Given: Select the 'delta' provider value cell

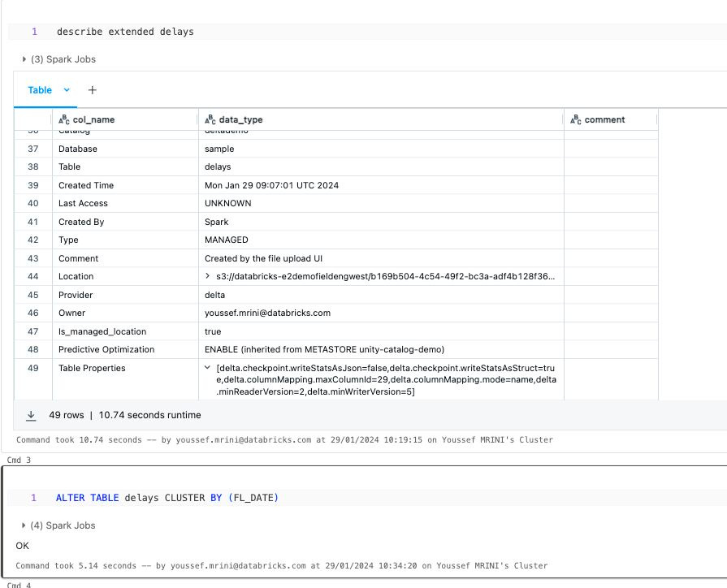Looking at the screenshot, I should pos(381,295).
